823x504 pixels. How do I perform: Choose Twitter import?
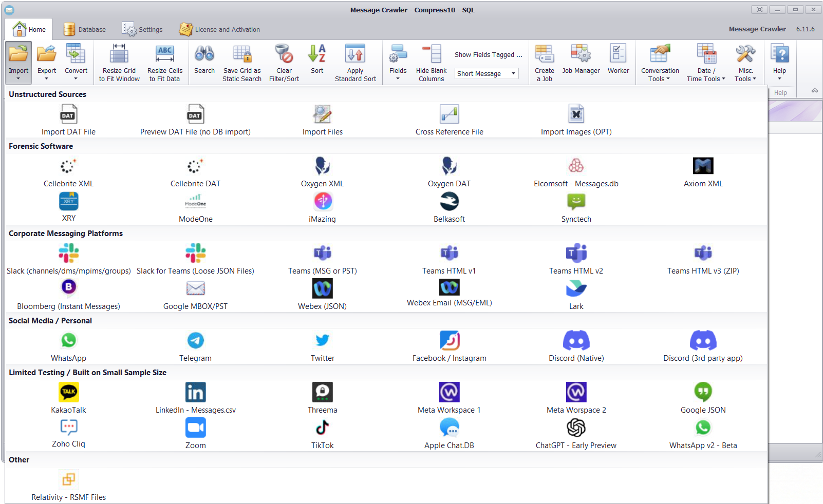coord(322,347)
